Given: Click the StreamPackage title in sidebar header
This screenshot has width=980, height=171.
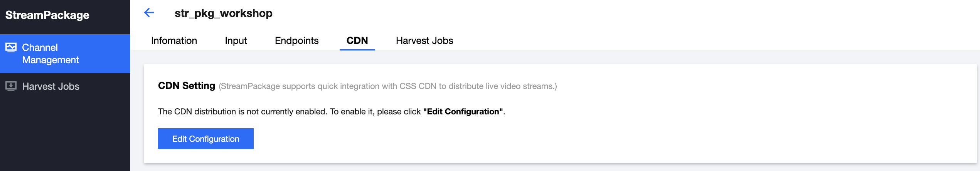Looking at the screenshot, I should pos(47,15).
